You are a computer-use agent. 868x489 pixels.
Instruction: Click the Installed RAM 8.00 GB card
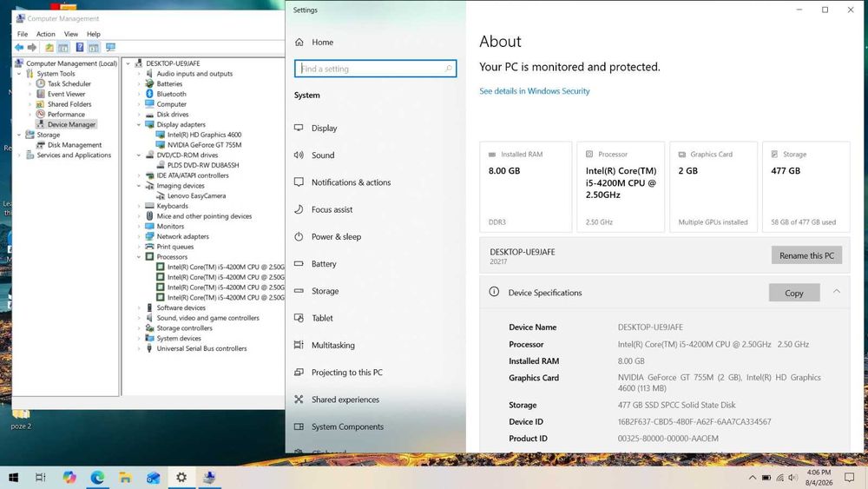tap(525, 187)
